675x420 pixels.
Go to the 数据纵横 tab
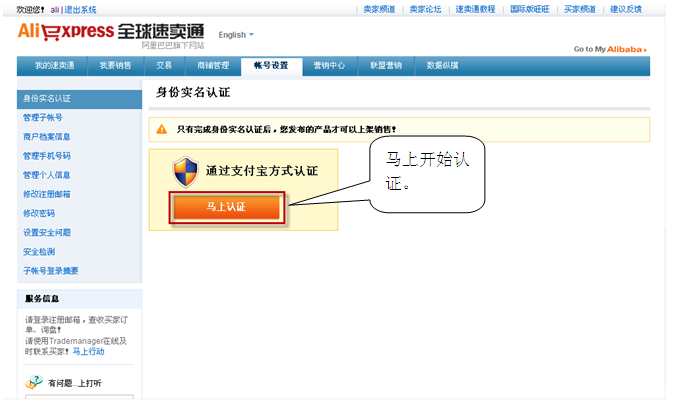coord(443,66)
